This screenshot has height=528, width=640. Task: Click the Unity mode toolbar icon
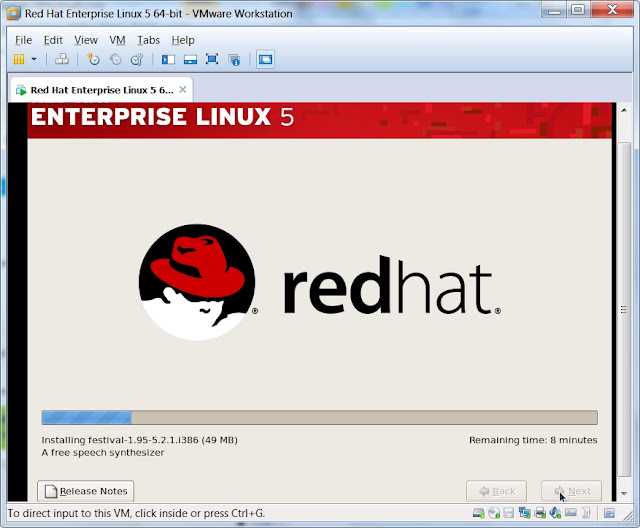click(234, 60)
